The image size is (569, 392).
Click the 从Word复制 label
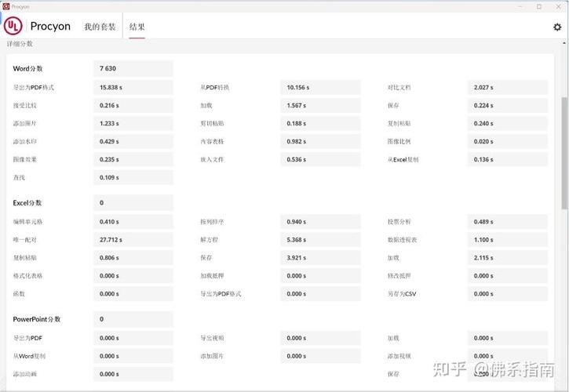(x=29, y=357)
